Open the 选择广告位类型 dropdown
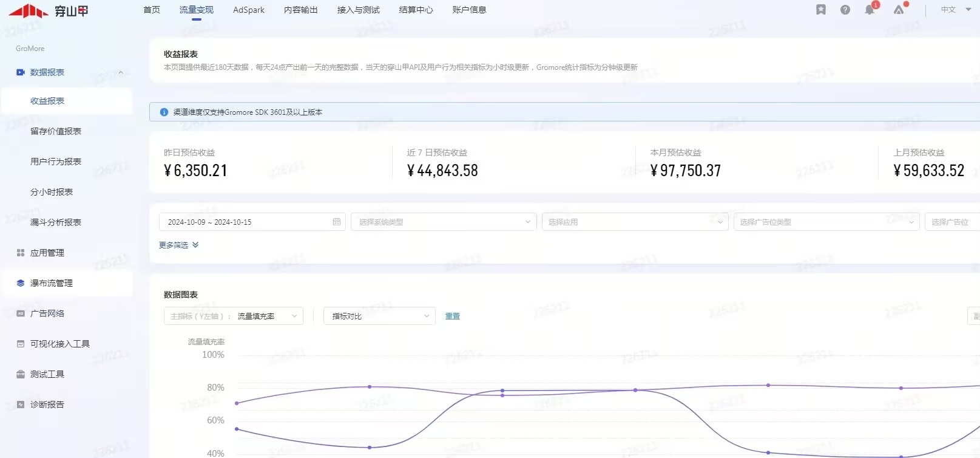Image resolution: width=980 pixels, height=458 pixels. click(826, 222)
